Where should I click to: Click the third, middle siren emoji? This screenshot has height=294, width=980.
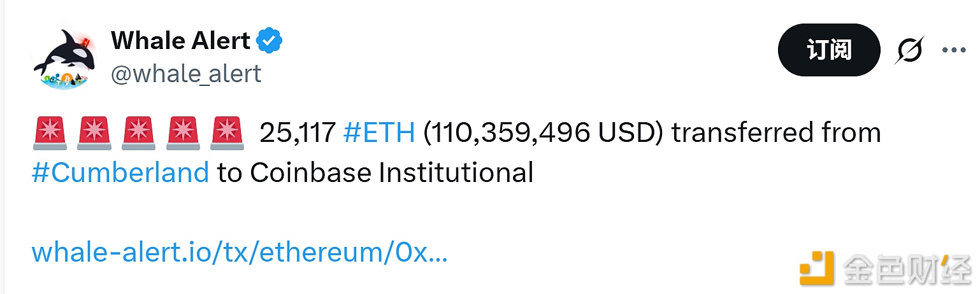(x=137, y=133)
